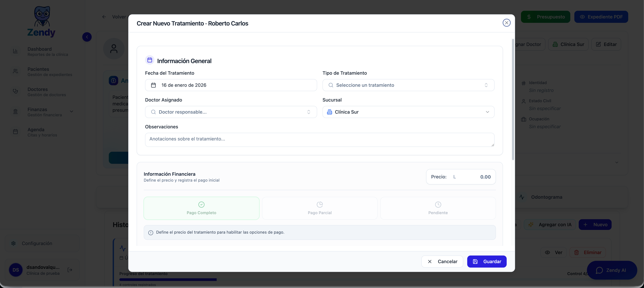Select the Pago Completo option
644x288 pixels.
click(201, 208)
